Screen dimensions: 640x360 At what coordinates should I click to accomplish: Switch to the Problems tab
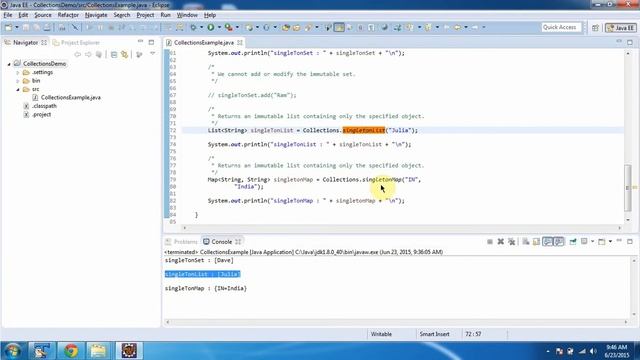point(182,242)
